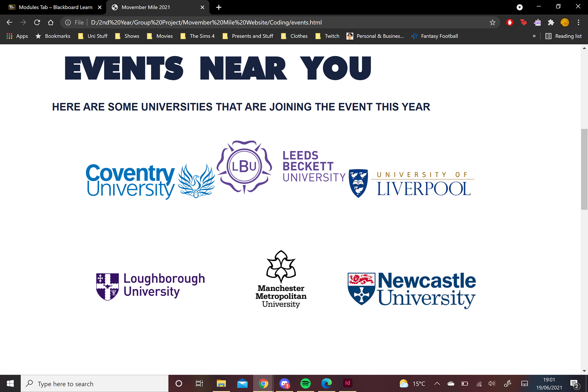Open the Twitch bookmark folder
The image size is (588, 392).
(327, 36)
